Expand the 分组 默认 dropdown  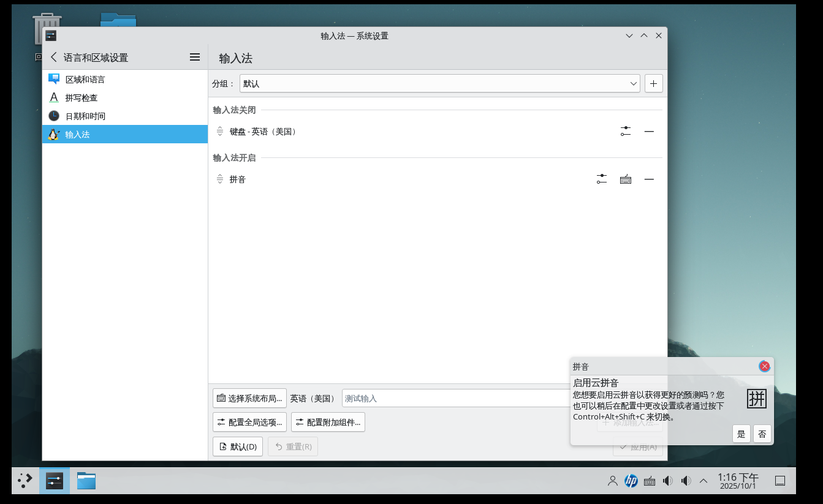pos(439,83)
